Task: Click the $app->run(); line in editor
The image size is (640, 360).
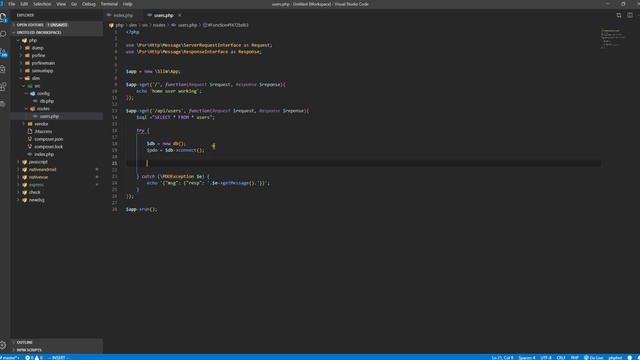Action: tap(141, 209)
